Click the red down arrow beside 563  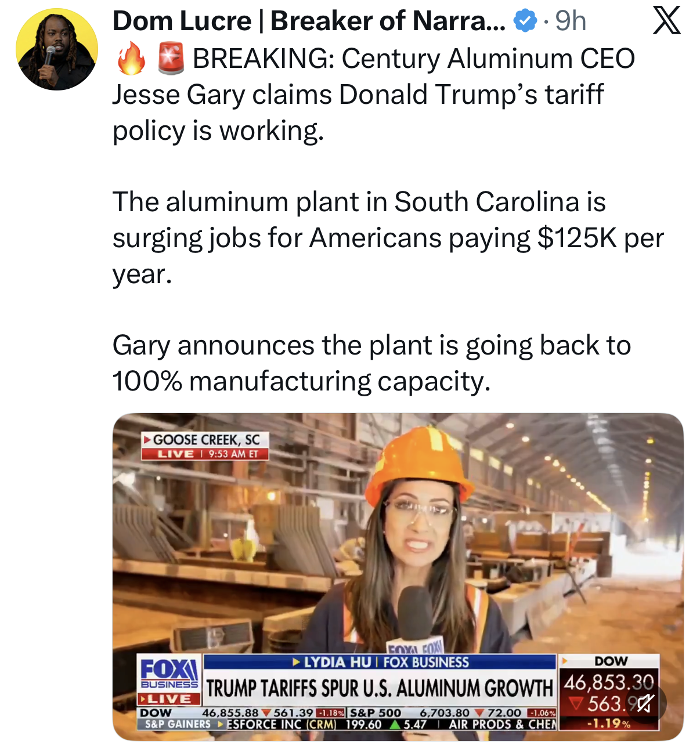pos(576,704)
